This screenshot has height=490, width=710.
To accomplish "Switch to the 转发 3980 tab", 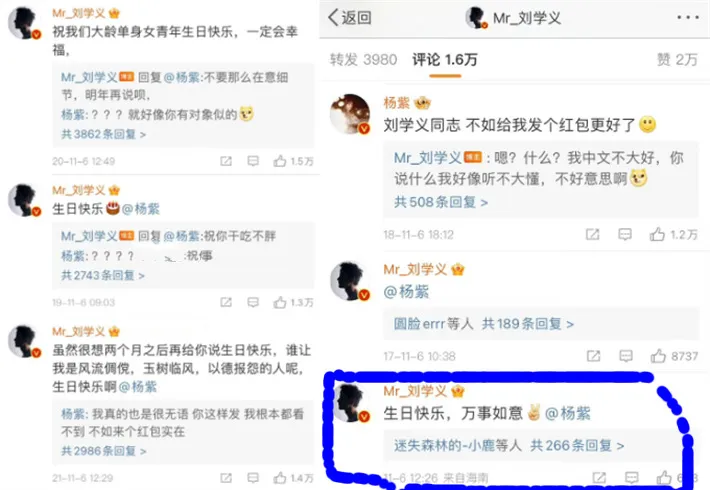I will (x=363, y=59).
